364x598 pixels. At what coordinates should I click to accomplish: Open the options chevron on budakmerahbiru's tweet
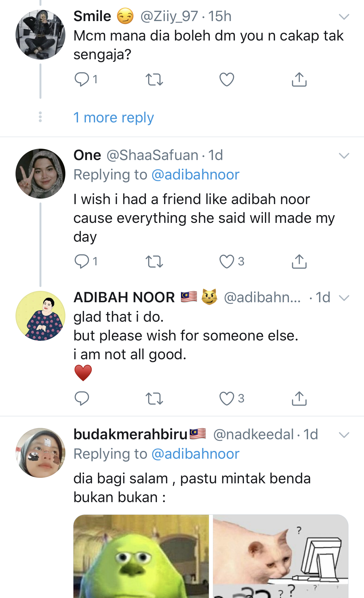[x=344, y=435]
